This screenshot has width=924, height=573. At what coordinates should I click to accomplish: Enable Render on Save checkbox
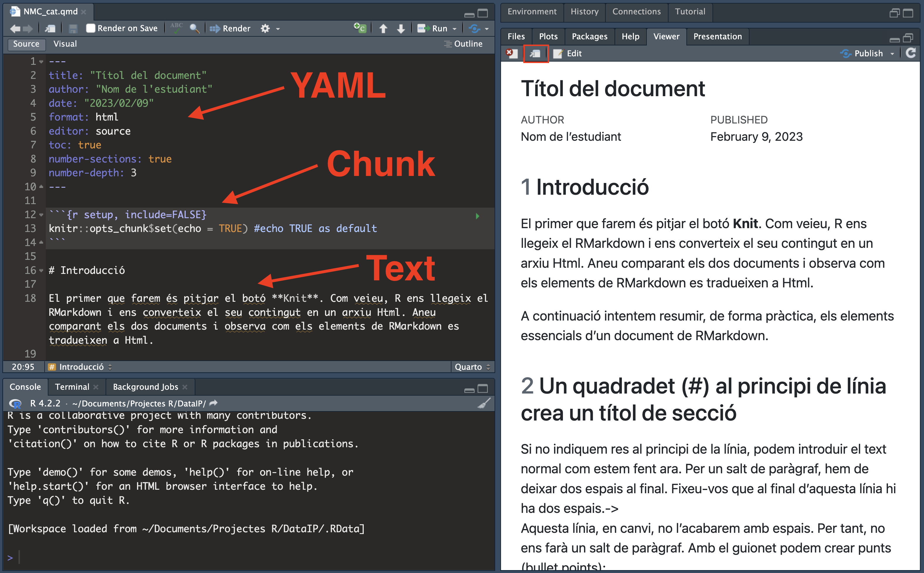91,28
